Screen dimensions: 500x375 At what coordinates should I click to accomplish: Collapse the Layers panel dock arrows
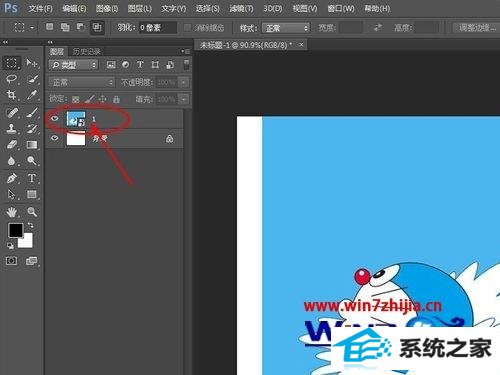tap(50, 42)
